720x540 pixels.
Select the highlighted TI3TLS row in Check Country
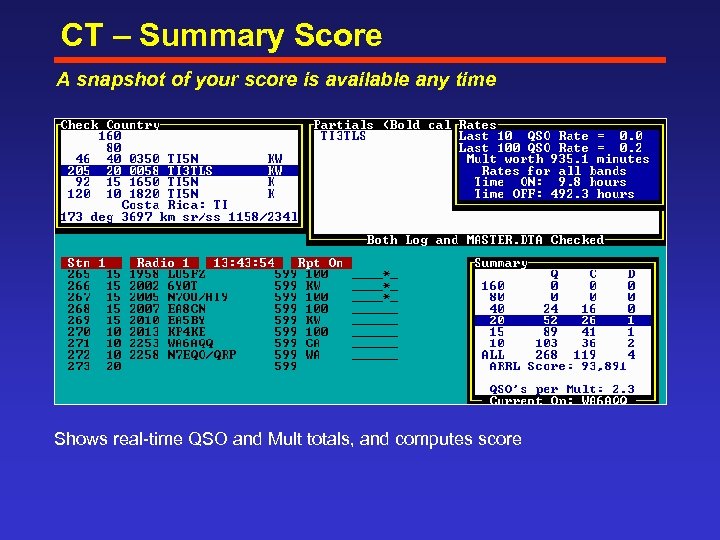tap(179, 170)
